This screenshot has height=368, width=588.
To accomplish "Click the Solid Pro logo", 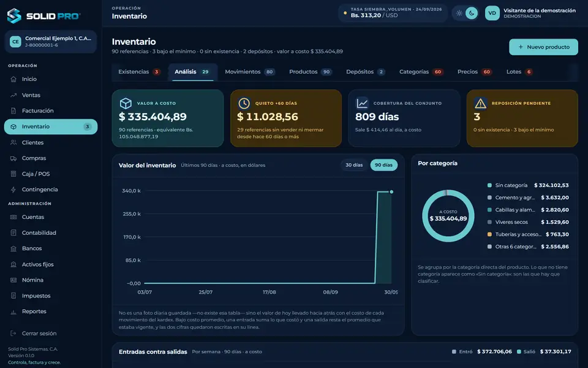I will click(43, 16).
